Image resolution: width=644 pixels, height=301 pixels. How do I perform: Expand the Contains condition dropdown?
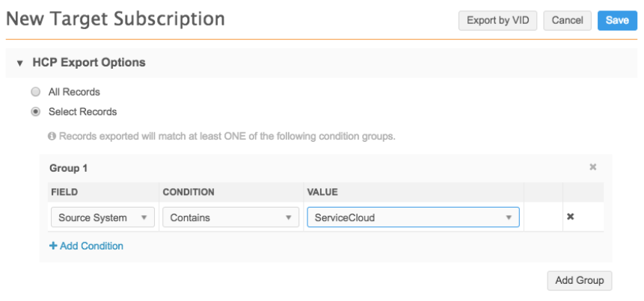click(x=230, y=217)
